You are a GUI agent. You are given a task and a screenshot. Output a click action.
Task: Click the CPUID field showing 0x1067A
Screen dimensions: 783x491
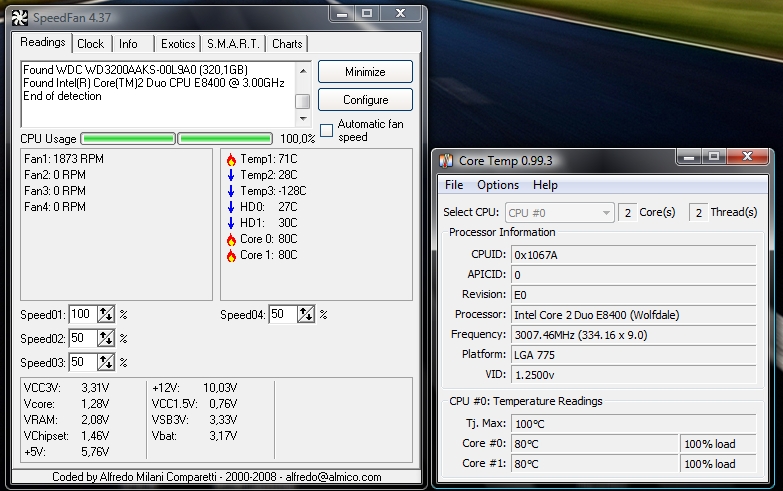click(x=633, y=255)
